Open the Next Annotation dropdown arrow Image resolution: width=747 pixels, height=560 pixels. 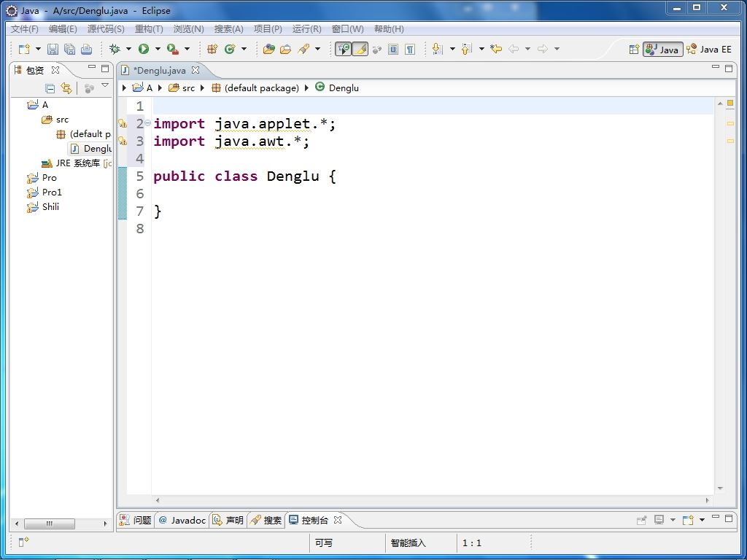pyautogui.click(x=452, y=49)
